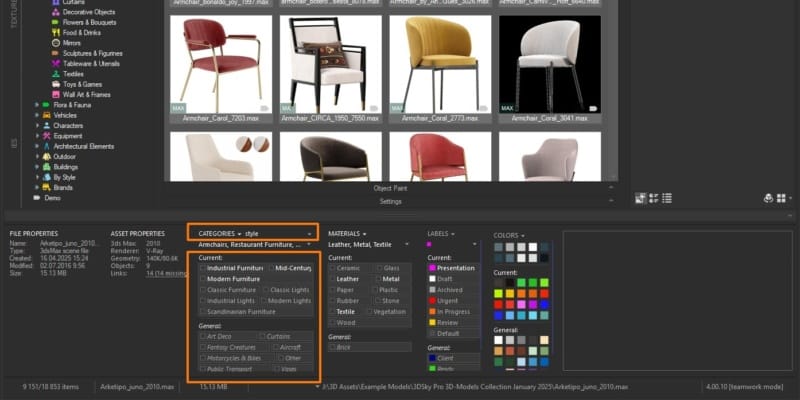Click the Food & Drinks fork-and-knife icon
The height and width of the screenshot is (400, 800).
pos(56,33)
